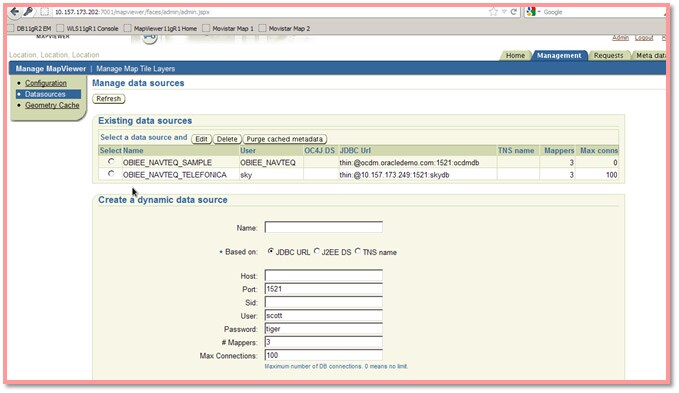679x393 pixels.
Task: Open the URL bar history dropdown arrow
Action: click(504, 12)
